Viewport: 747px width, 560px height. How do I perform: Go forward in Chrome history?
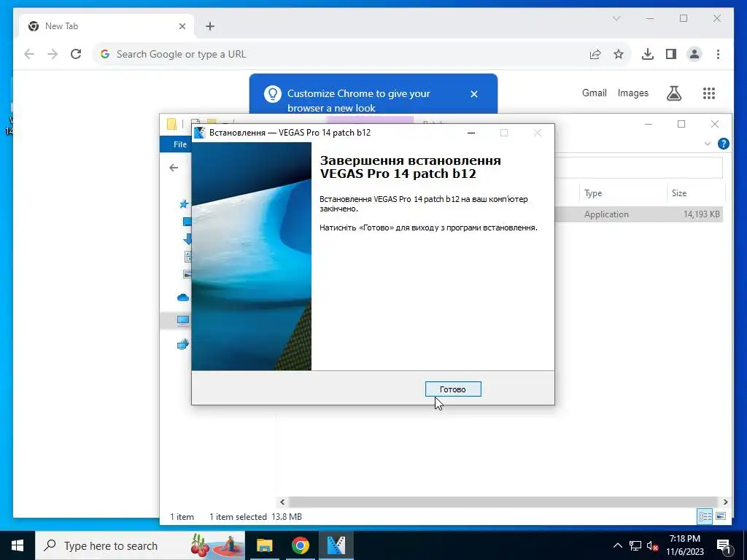[53, 54]
